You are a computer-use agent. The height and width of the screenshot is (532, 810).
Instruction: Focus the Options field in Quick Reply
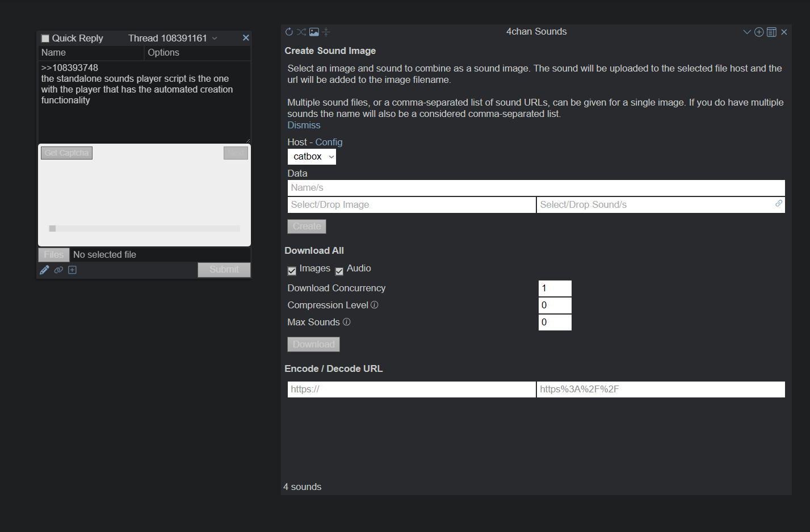point(198,53)
